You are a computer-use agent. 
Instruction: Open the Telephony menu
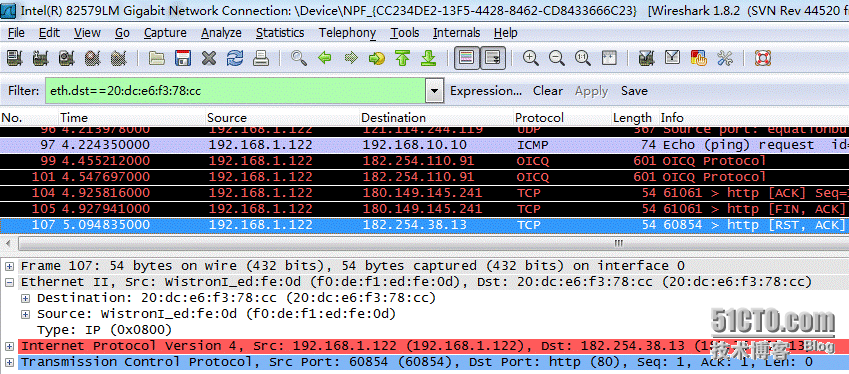(347, 33)
